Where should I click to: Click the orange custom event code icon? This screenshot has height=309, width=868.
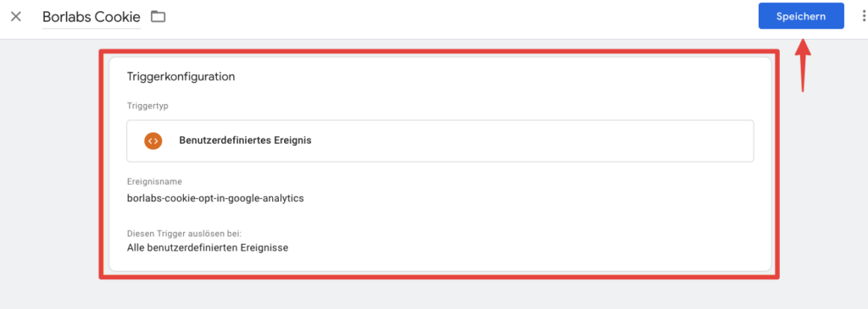tap(153, 141)
